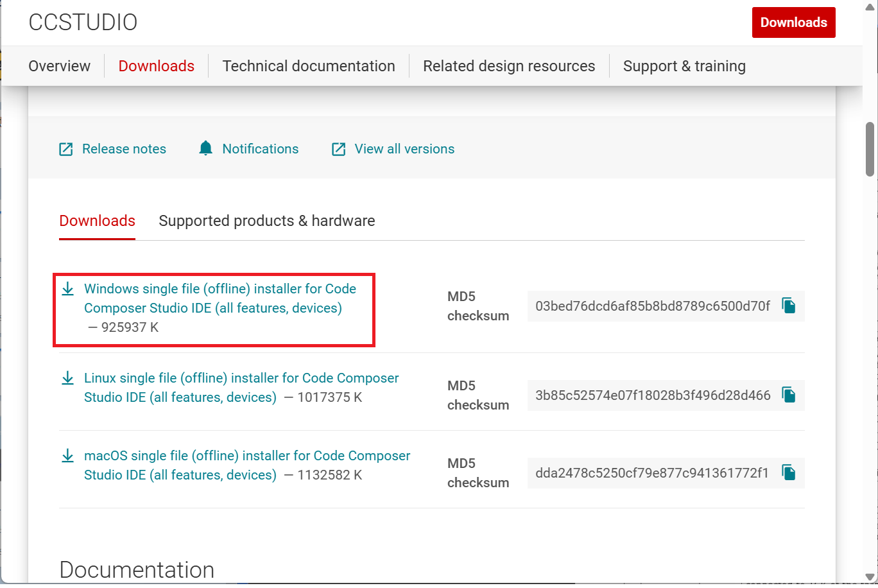Image resolution: width=878 pixels, height=588 pixels.
Task: Download the Linux single file offline installer
Action: click(241, 388)
